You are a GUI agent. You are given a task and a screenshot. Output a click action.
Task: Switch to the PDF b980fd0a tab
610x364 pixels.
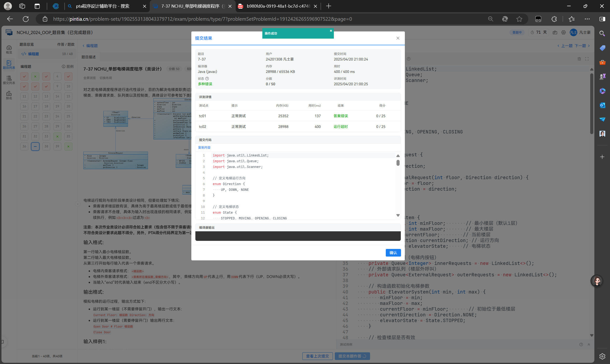pyautogui.click(x=275, y=6)
